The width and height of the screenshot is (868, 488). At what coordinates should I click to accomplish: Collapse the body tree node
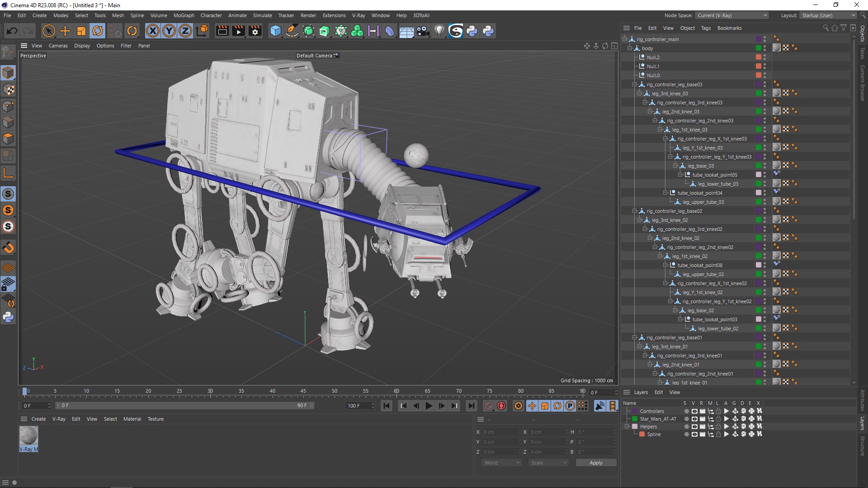click(630, 48)
